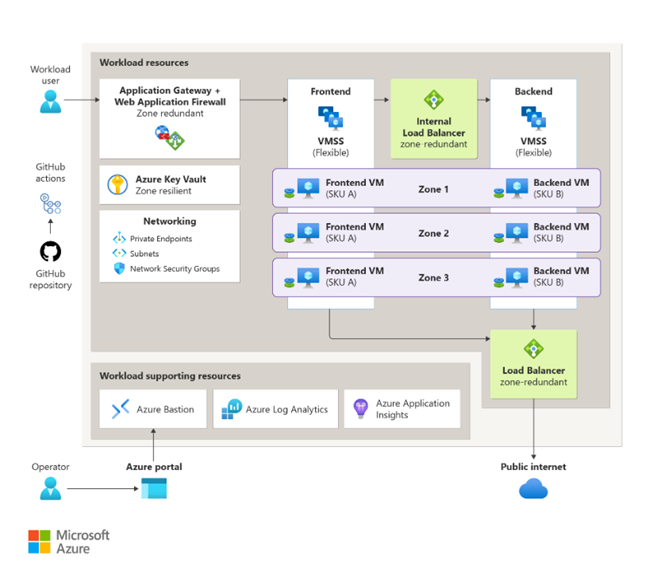Open the GitHub repository octocat icon
The width and height of the screenshot is (661, 578).
click(x=50, y=252)
